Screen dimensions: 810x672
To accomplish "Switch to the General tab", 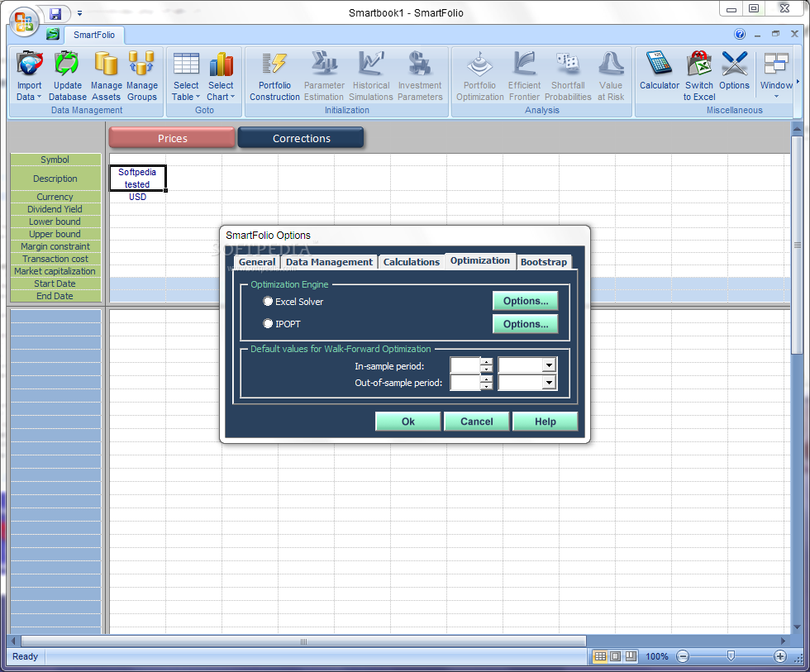I will (257, 262).
